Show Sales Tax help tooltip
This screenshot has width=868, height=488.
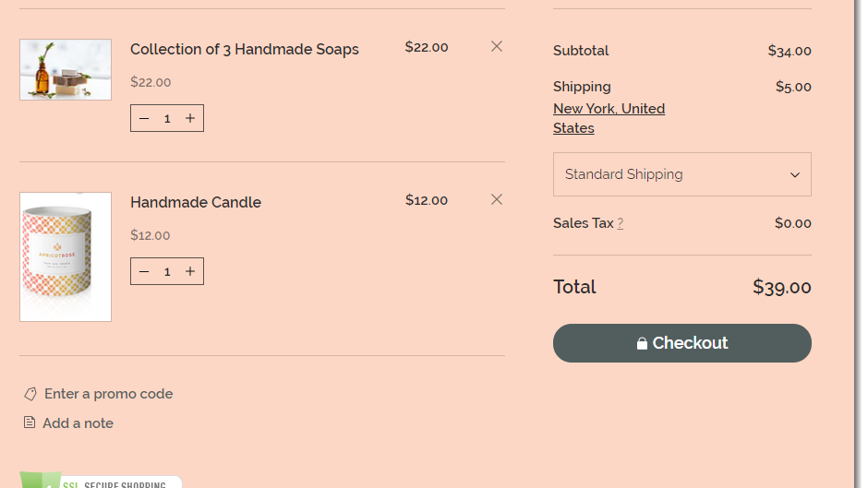tap(621, 223)
